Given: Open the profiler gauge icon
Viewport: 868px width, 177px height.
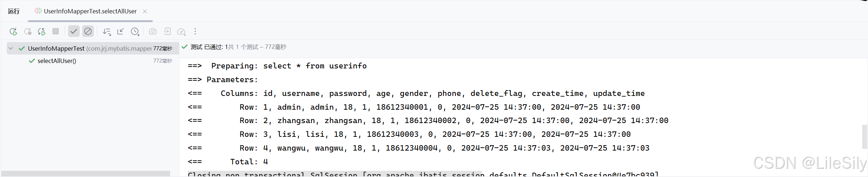Looking at the screenshot, I should coord(181,31).
